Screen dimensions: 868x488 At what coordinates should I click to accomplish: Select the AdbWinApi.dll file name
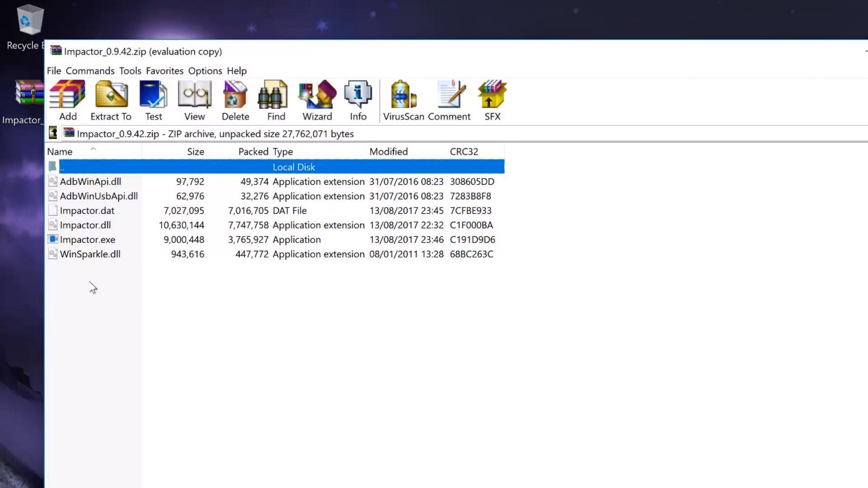[90, 182]
